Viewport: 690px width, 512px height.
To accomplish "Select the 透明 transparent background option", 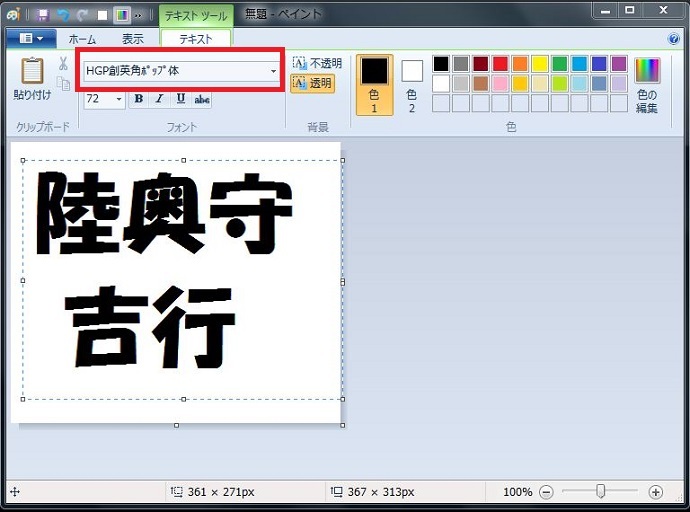I will 312,83.
